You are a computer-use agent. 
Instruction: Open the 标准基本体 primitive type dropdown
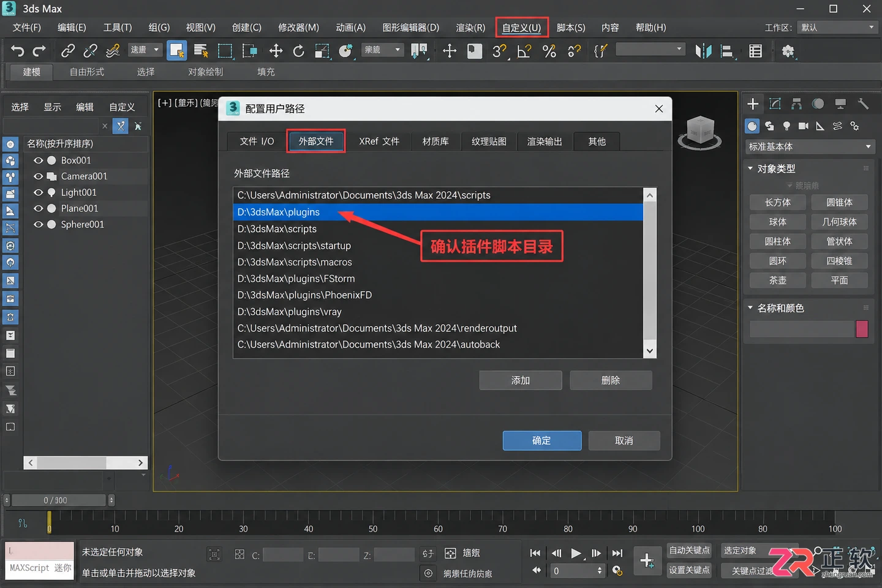[x=809, y=146]
